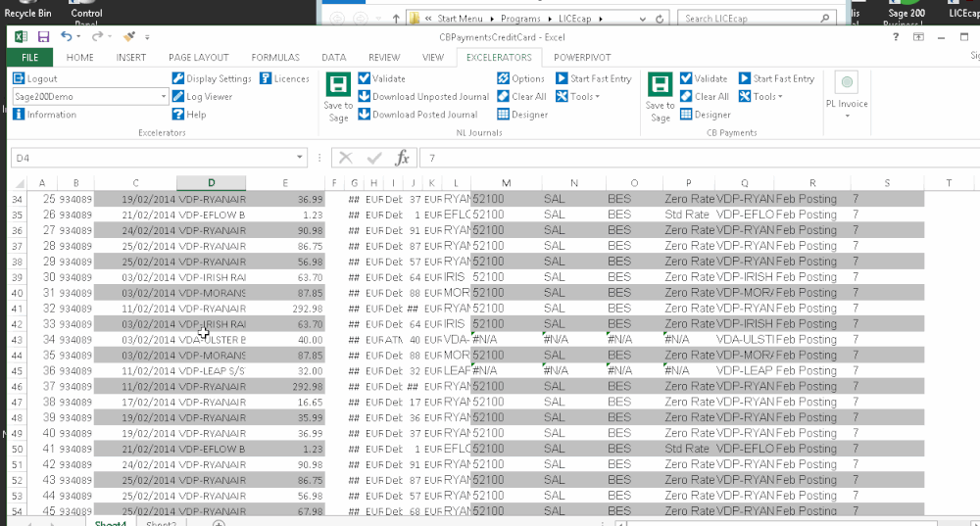Switch to the VIEW tab

tap(432, 58)
